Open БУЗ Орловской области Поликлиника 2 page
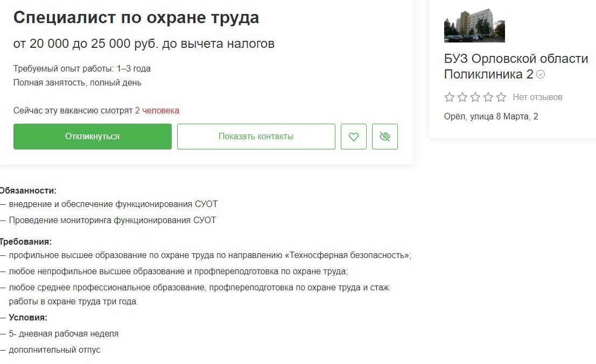The image size is (596, 364). [x=516, y=67]
